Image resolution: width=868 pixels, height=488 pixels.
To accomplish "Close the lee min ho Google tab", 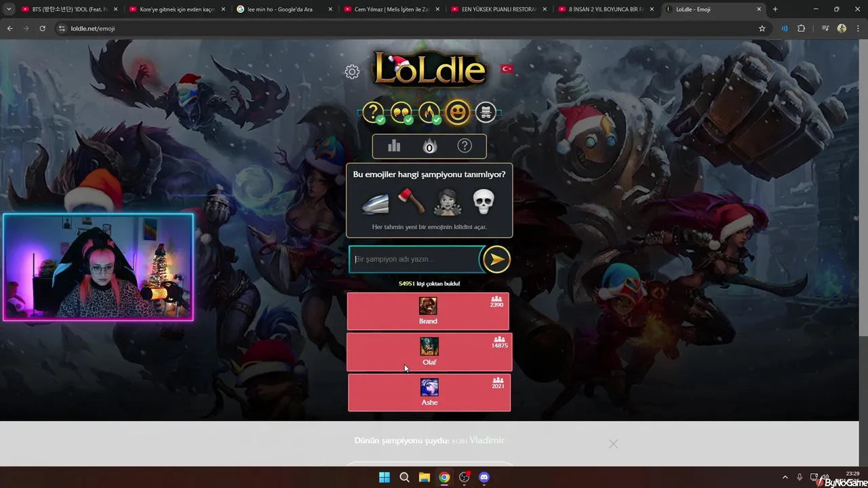I will tap(330, 9).
